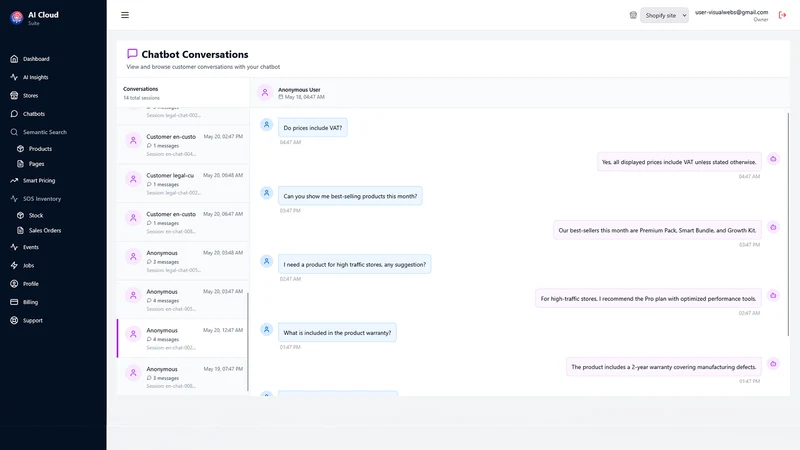Click the Dashboard home icon
Screen dimensions: 800x450
[x=14, y=59]
